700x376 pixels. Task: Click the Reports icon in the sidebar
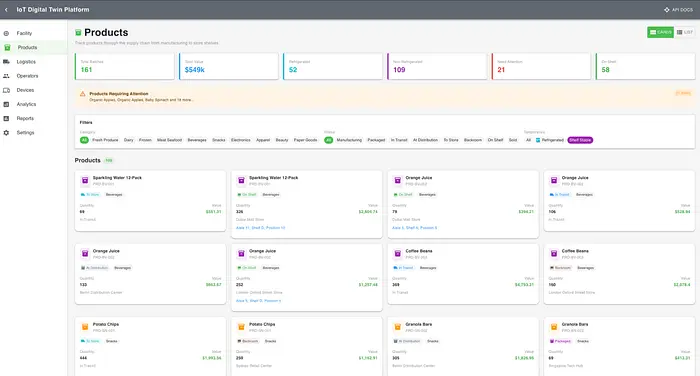6,118
